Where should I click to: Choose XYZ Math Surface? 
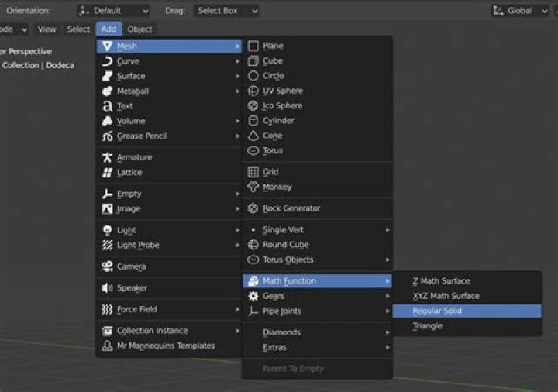(467, 296)
